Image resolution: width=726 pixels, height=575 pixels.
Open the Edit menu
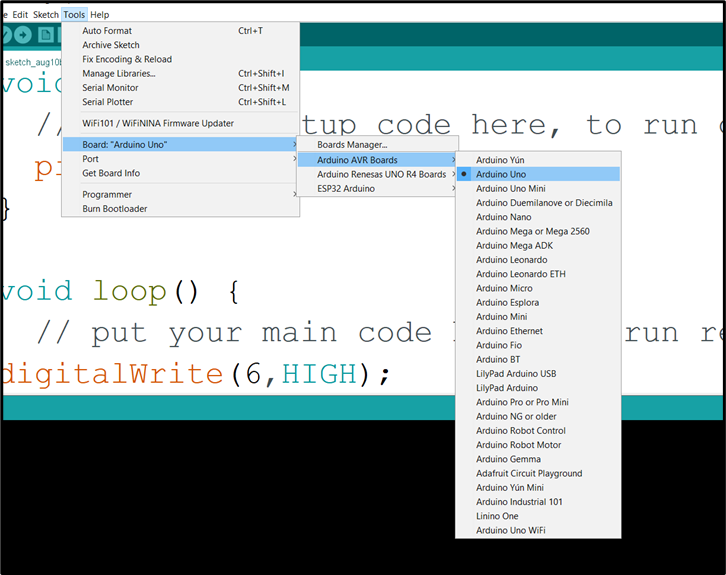pos(20,15)
